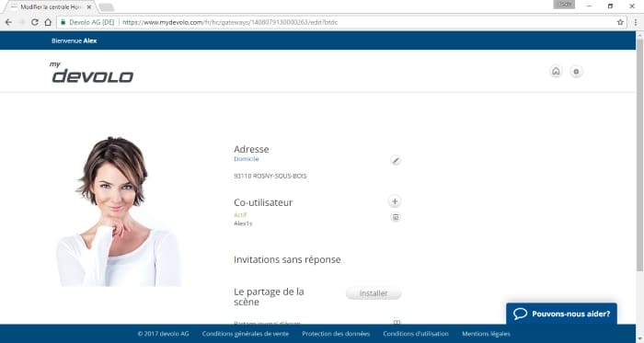Add a co-user with the plus icon

[x=395, y=201]
